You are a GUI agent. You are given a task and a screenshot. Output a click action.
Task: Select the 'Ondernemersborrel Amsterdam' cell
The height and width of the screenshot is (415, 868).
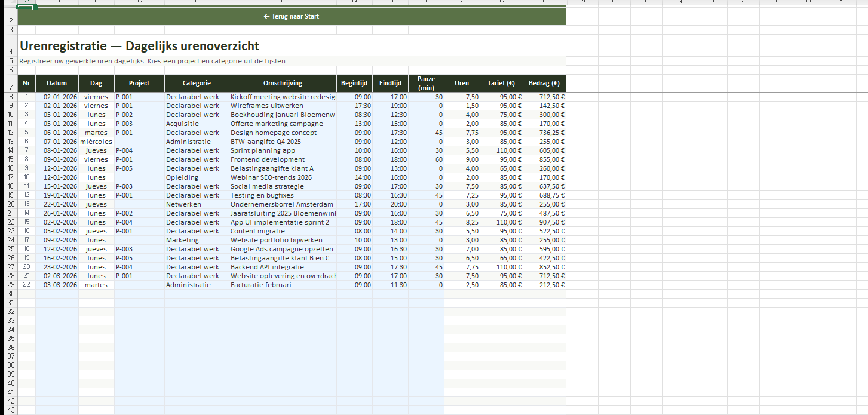pyautogui.click(x=283, y=204)
